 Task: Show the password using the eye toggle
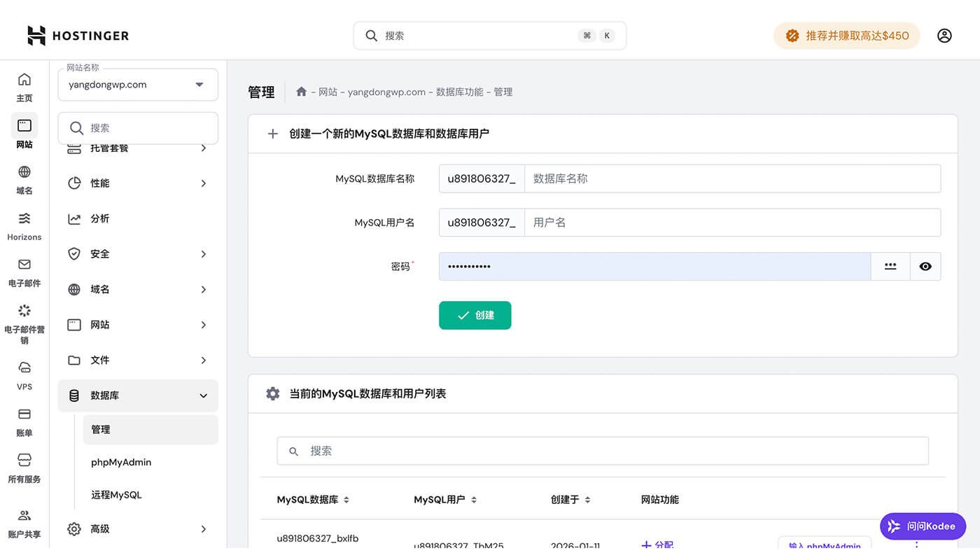[925, 266]
